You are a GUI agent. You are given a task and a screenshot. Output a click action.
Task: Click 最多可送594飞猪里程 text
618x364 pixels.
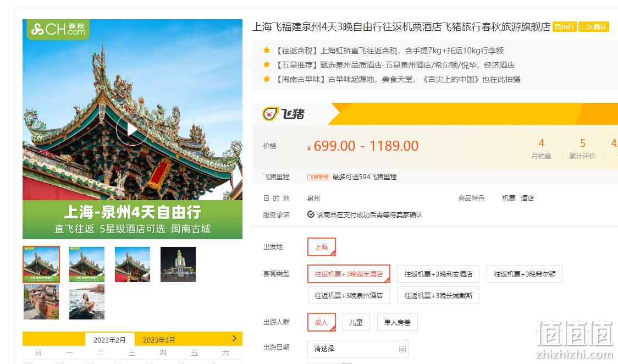coord(364,177)
